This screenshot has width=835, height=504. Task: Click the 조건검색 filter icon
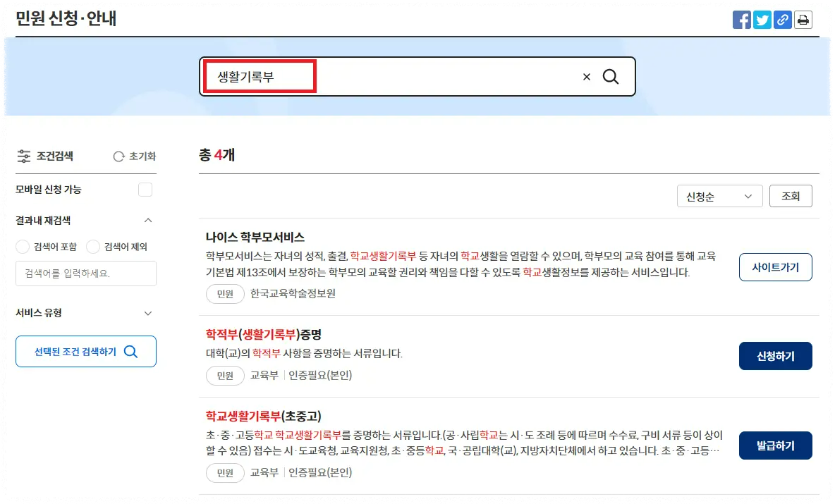(23, 156)
